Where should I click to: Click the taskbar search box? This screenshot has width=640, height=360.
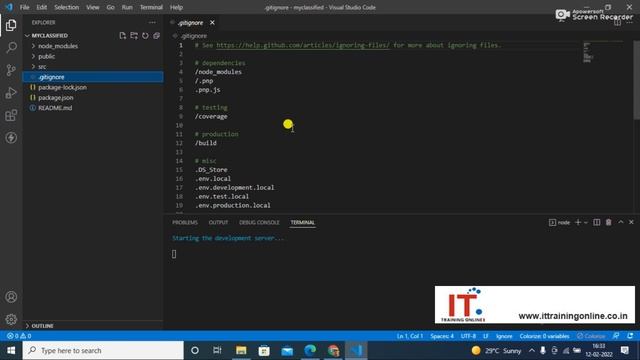click(x=103, y=351)
